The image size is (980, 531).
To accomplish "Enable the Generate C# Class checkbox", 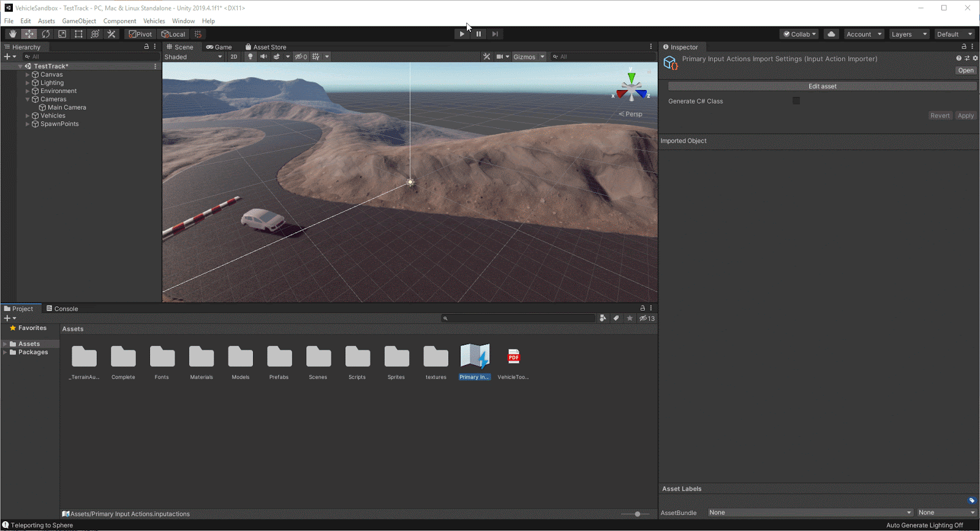I will click(796, 101).
